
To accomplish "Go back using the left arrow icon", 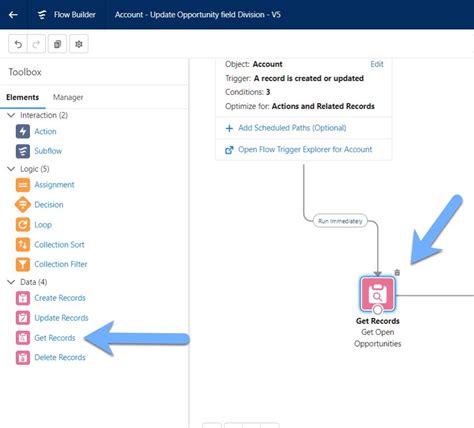I will (13, 15).
